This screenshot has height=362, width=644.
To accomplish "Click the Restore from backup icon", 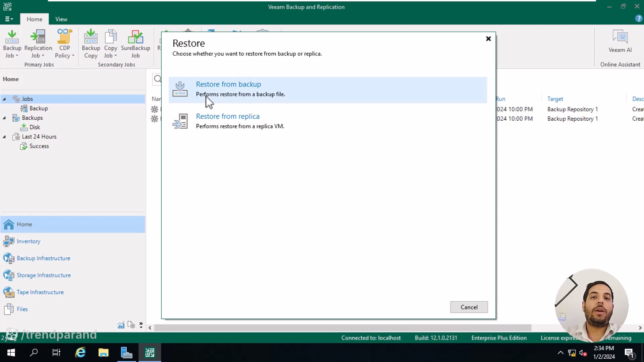I will coord(180,89).
